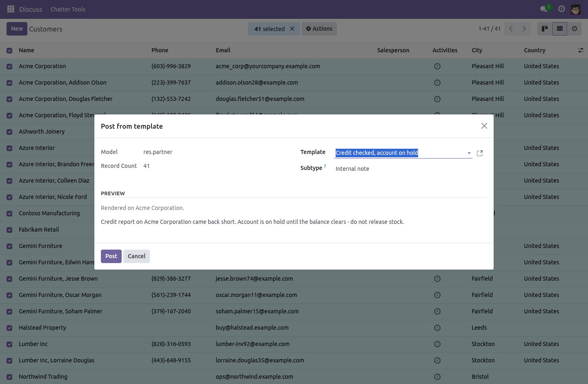This screenshot has width=588, height=384.
Task: Sort by the Name column header
Action: [x=27, y=50]
